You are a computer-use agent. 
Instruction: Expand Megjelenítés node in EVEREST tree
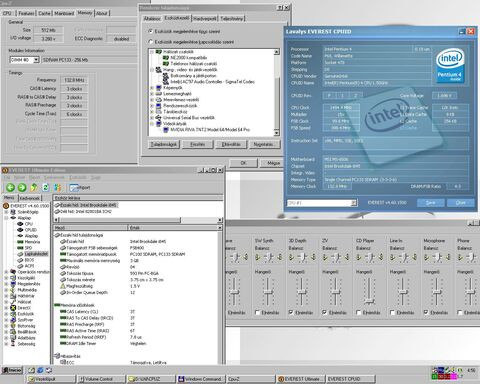[6, 284]
